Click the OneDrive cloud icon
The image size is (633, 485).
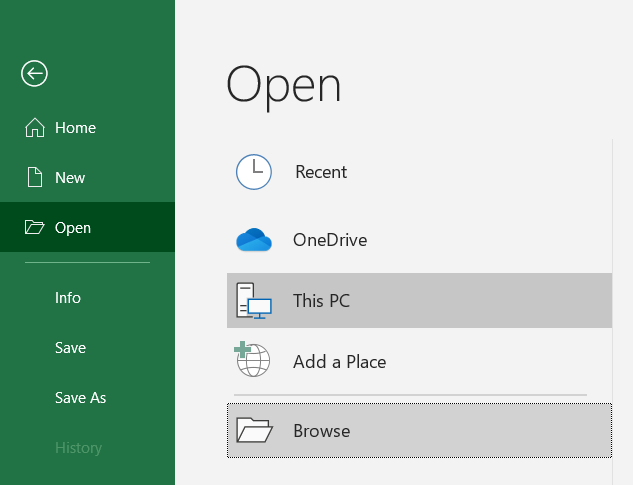254,240
